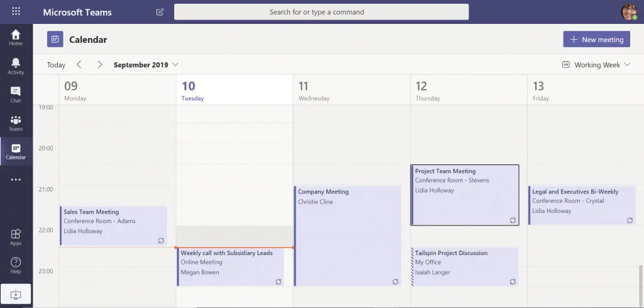The height and width of the screenshot is (308, 644).
Task: Click recurrence icon on Sales Team Meeting
Action: click(161, 241)
